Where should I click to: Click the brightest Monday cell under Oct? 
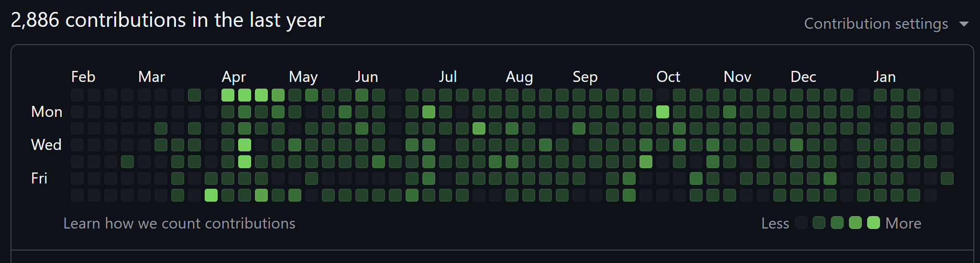pyautogui.click(x=662, y=112)
